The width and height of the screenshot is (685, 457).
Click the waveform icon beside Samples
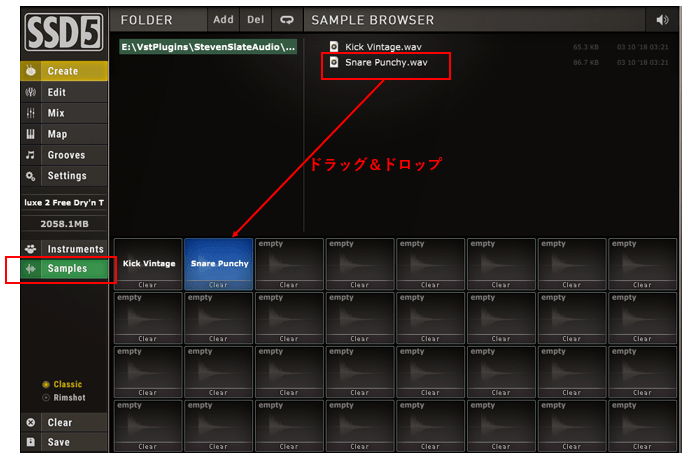(31, 269)
